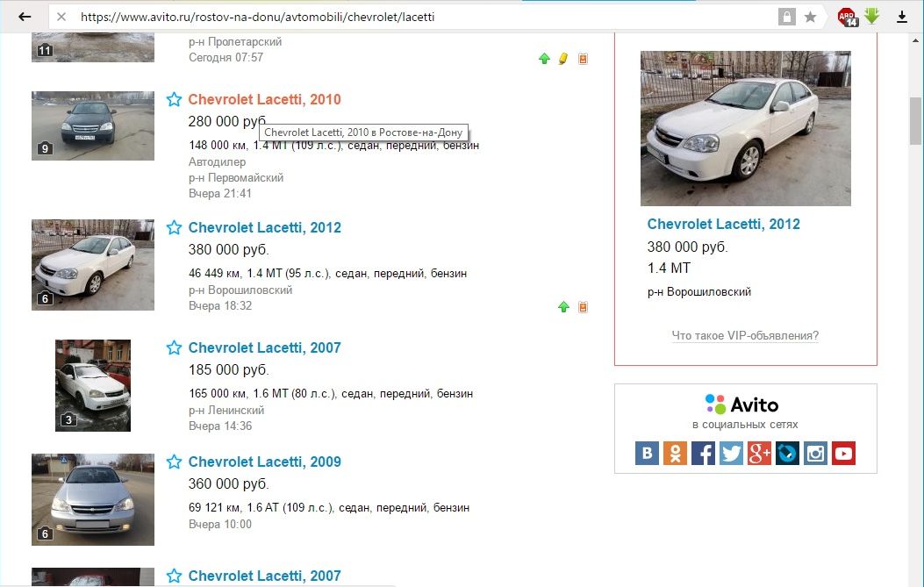The image size is (924, 587).
Task: Open the thumbnail with 11 photos badge
Action: (x=93, y=47)
